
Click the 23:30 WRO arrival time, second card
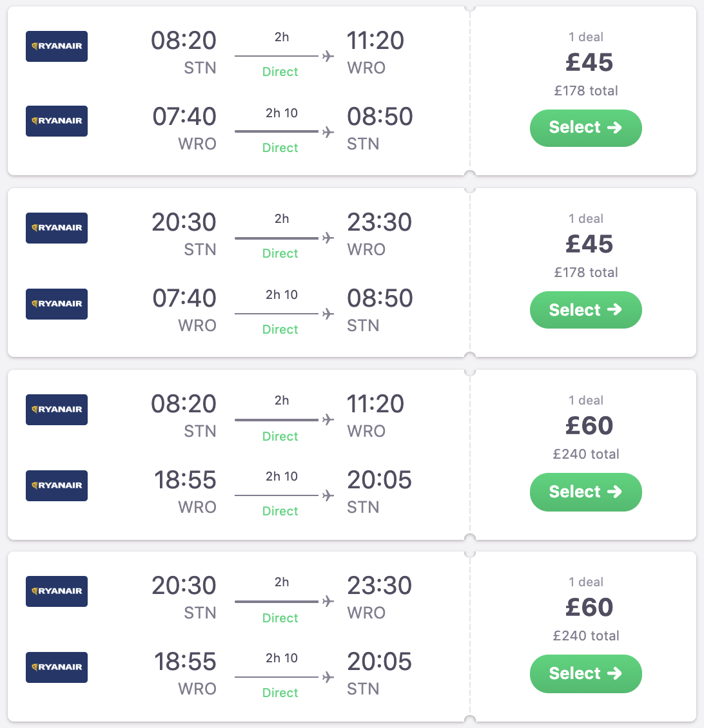tap(379, 222)
